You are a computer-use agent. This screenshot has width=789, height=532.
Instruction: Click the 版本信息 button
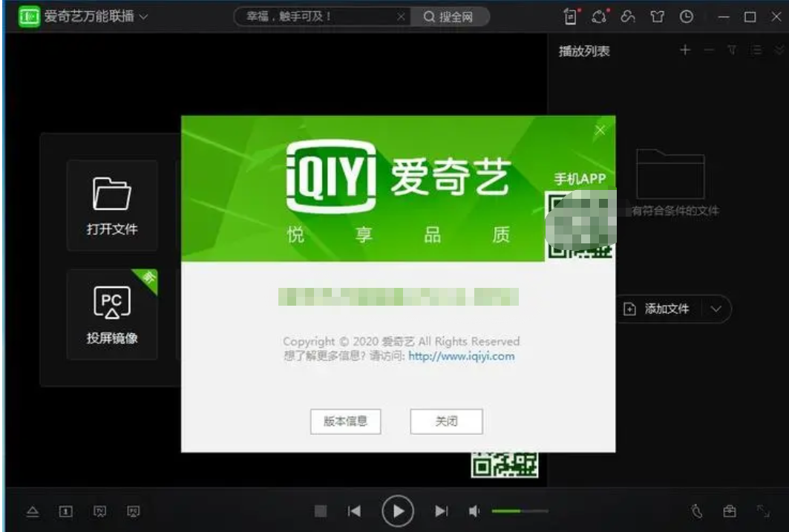point(345,421)
